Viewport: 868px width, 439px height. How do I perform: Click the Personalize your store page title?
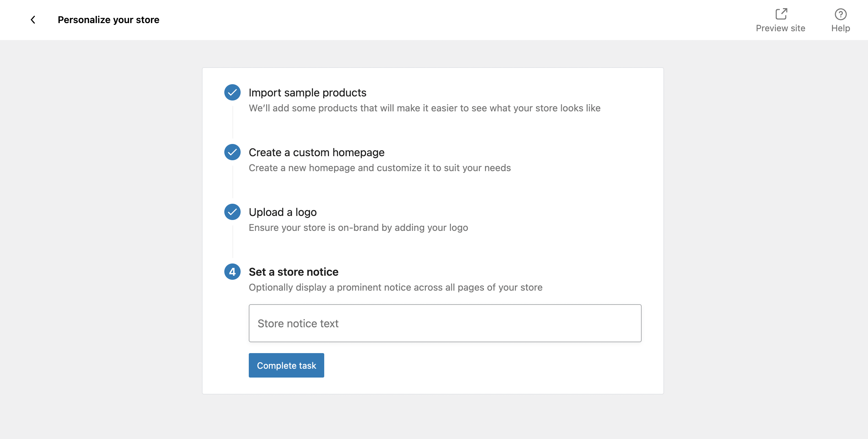108,20
